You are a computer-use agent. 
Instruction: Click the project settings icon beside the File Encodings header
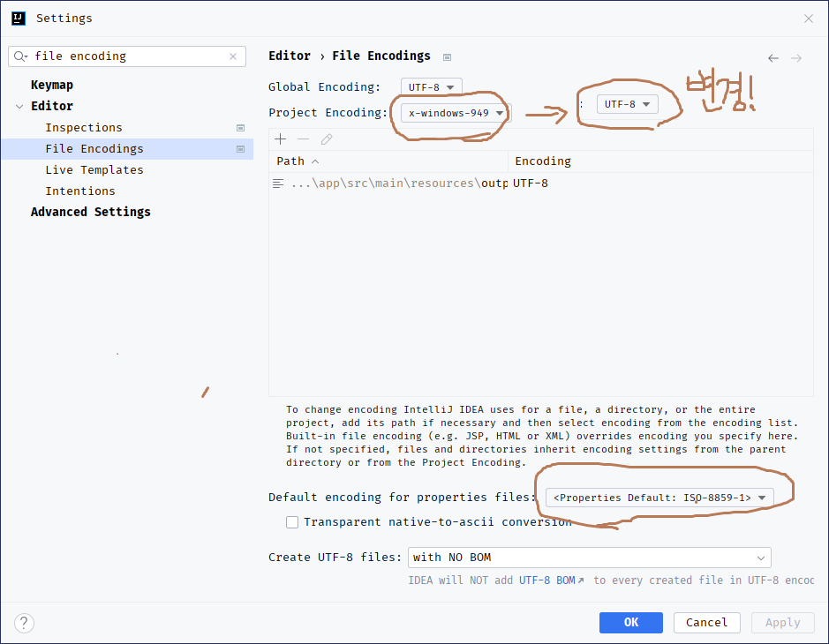coord(448,57)
